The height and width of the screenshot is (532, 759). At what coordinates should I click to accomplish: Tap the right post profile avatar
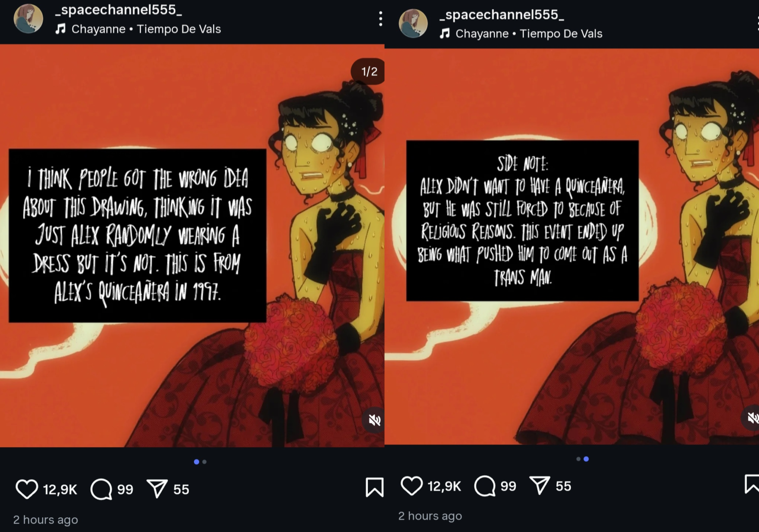point(413,23)
